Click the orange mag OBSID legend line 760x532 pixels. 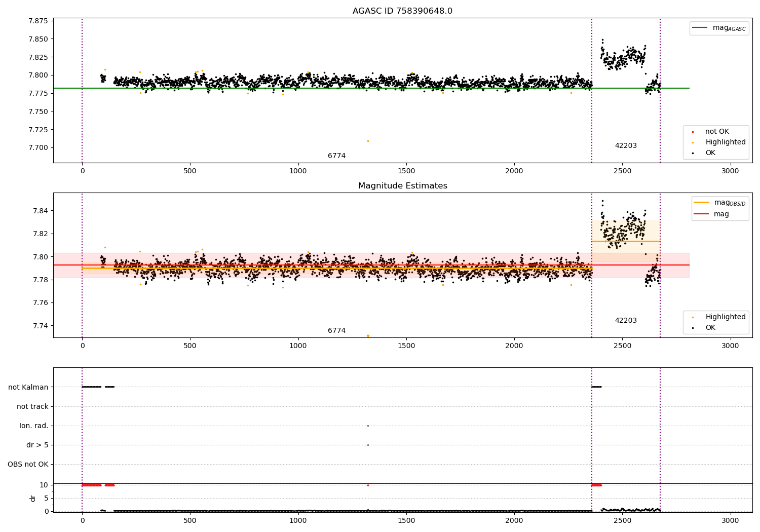(x=702, y=203)
